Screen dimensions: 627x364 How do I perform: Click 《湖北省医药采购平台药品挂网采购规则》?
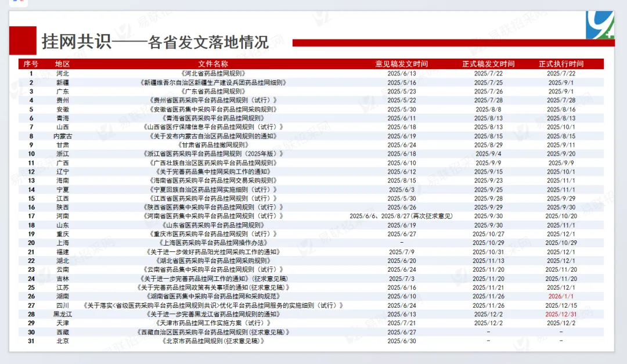(213, 261)
